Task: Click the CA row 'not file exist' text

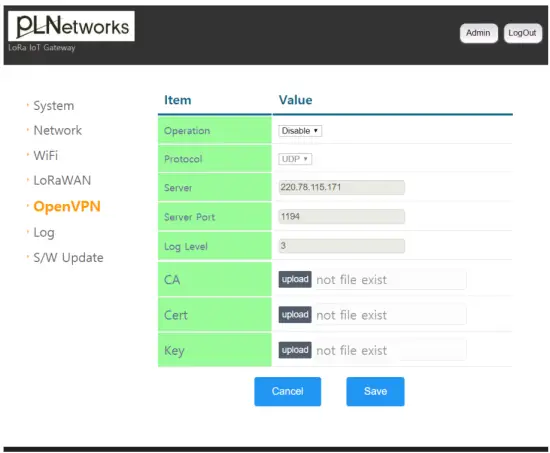Action: (351, 280)
